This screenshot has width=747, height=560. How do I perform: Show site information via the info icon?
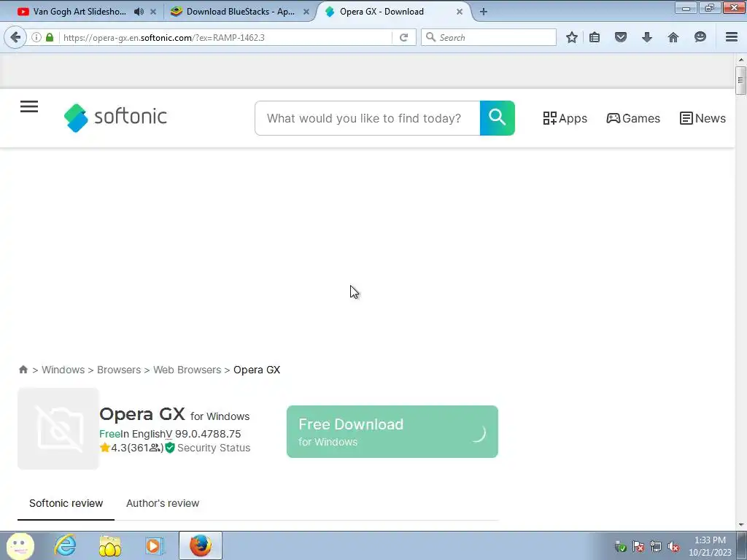[x=36, y=37]
